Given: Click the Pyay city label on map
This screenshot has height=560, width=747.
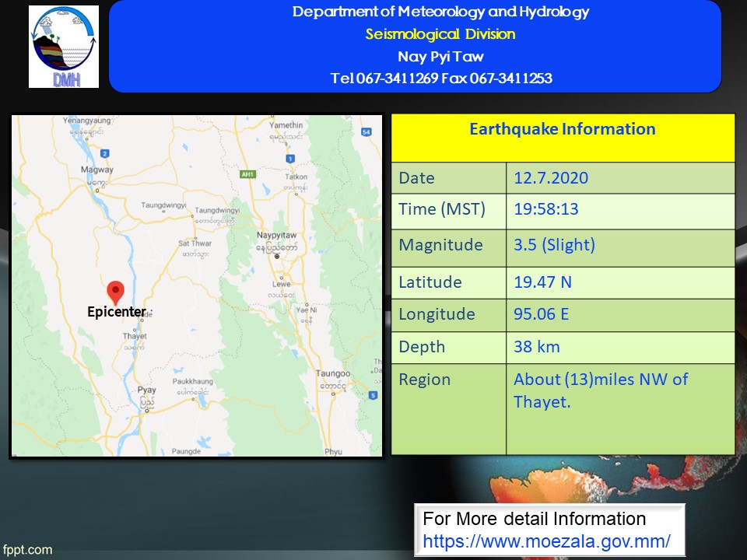Looking at the screenshot, I should pos(147,390).
